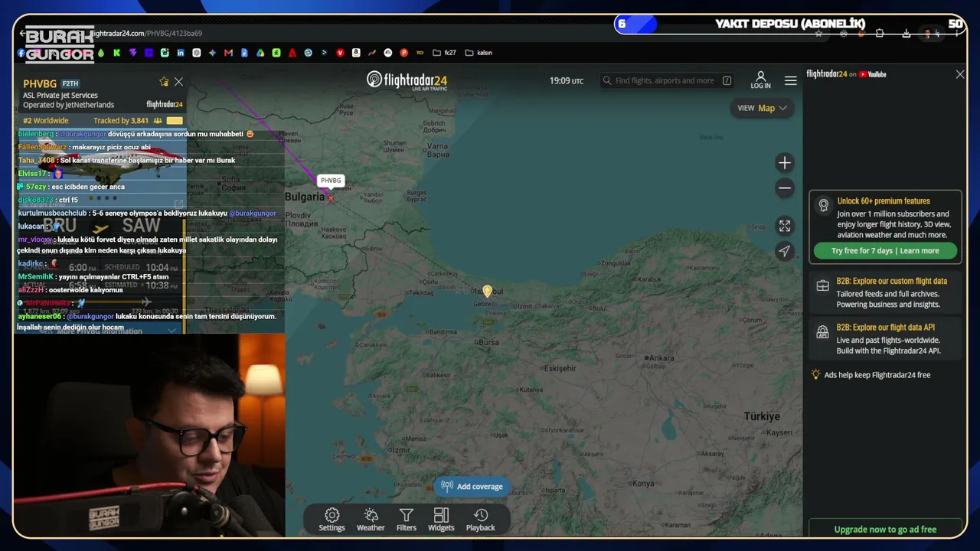Open the orange P bookmark

point(403,53)
